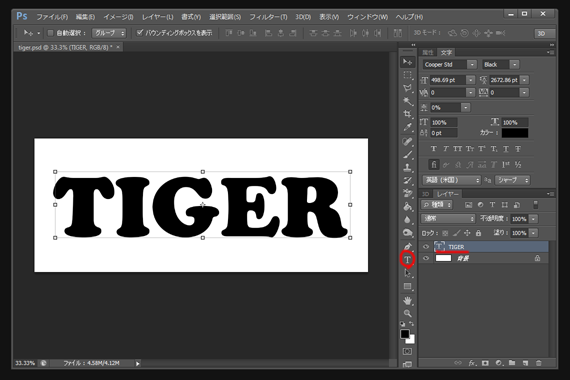Select the History Brush tool

click(408, 180)
